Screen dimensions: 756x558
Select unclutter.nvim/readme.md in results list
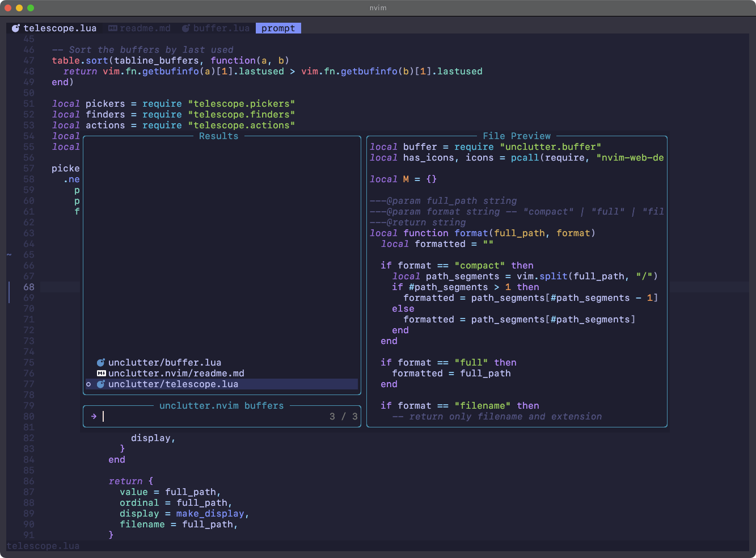pyautogui.click(x=222, y=374)
